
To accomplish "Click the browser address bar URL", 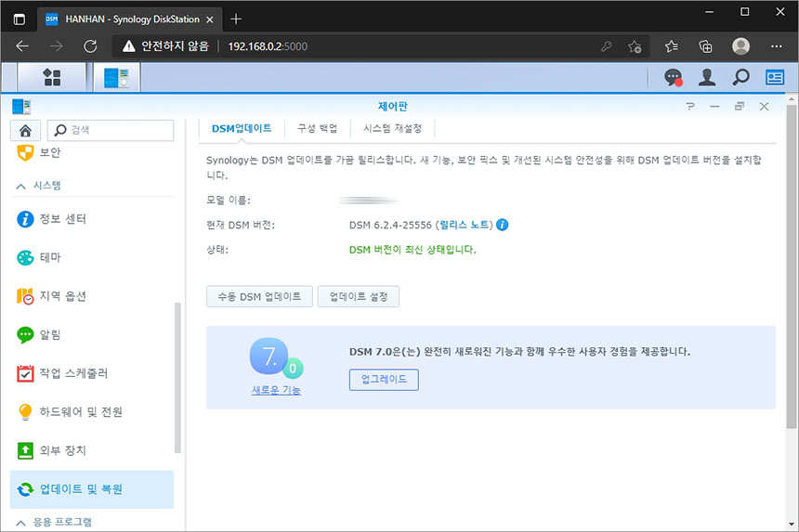I will [268, 46].
